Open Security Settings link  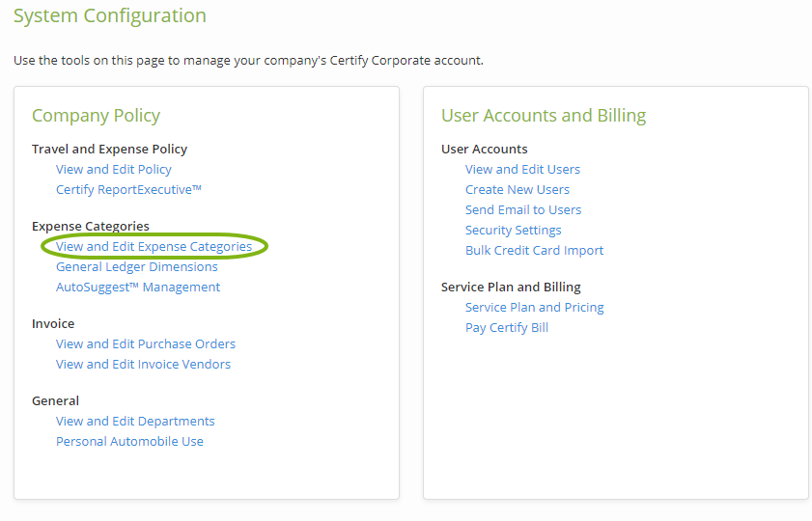[513, 230]
